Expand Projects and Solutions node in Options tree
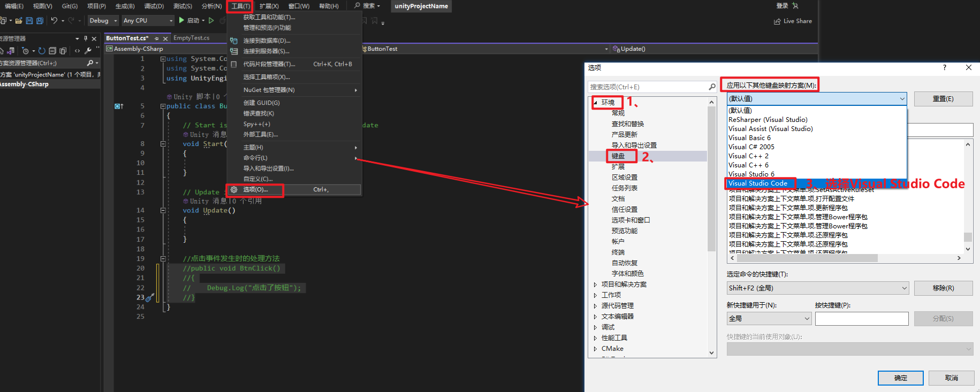 click(595, 285)
